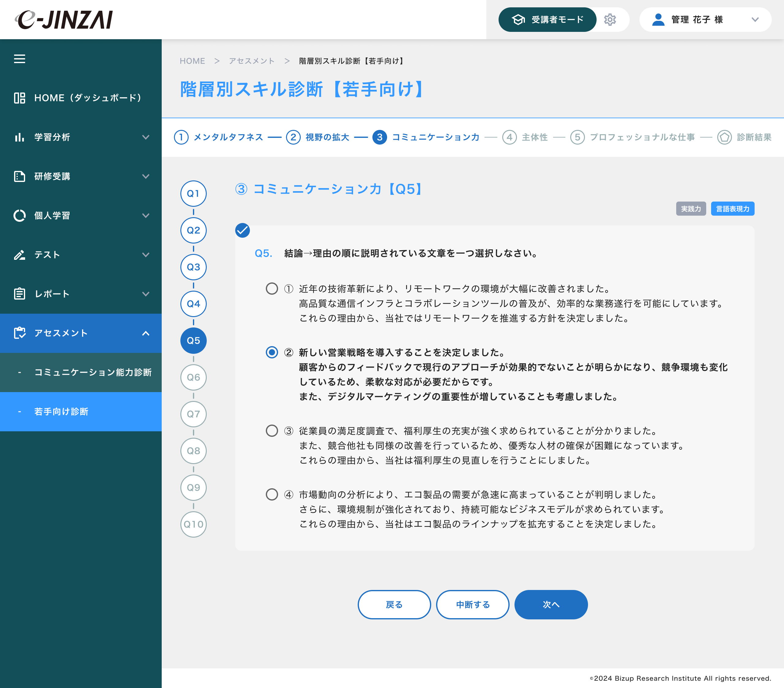Click the 研修受講 document icon

[x=20, y=176]
